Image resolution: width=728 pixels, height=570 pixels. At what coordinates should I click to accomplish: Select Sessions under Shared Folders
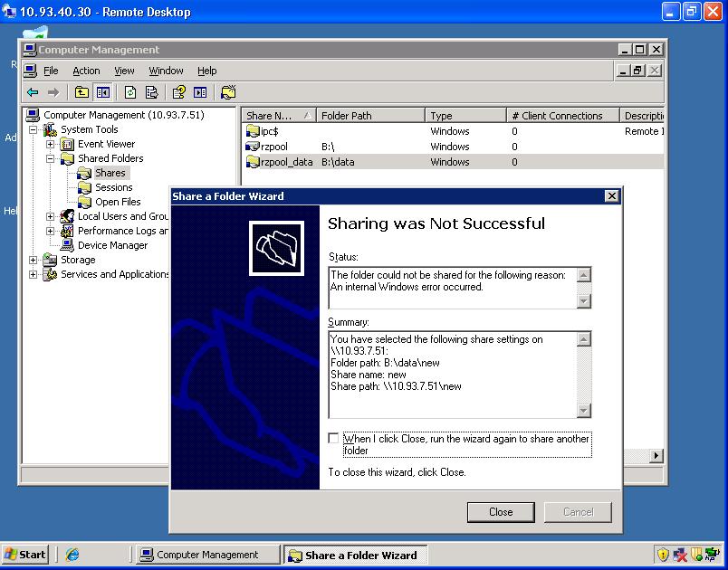click(113, 187)
